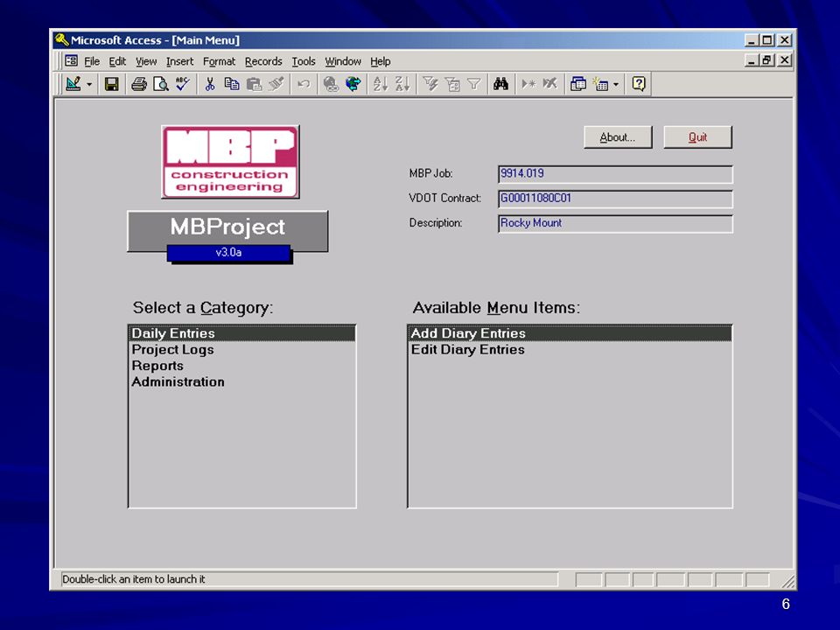Click the New Object toolbar icon
Screen dimensions: 840x630
click(x=600, y=84)
